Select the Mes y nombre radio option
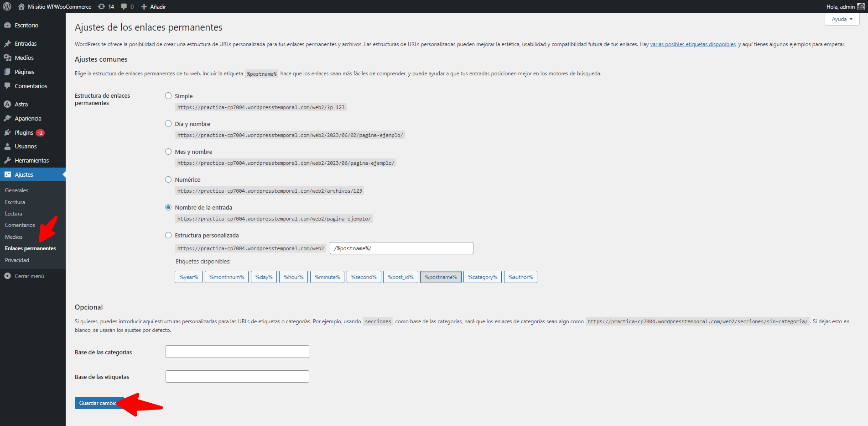 pos(168,152)
